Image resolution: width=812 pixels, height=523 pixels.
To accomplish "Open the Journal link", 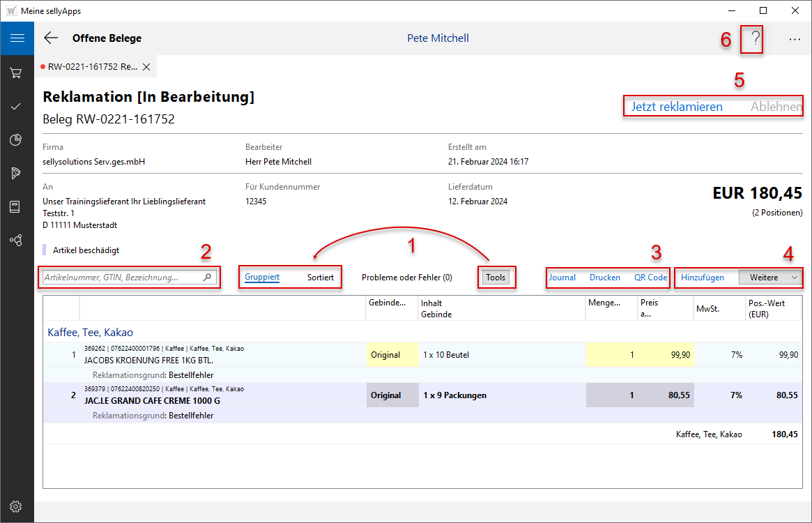I will coord(562,278).
